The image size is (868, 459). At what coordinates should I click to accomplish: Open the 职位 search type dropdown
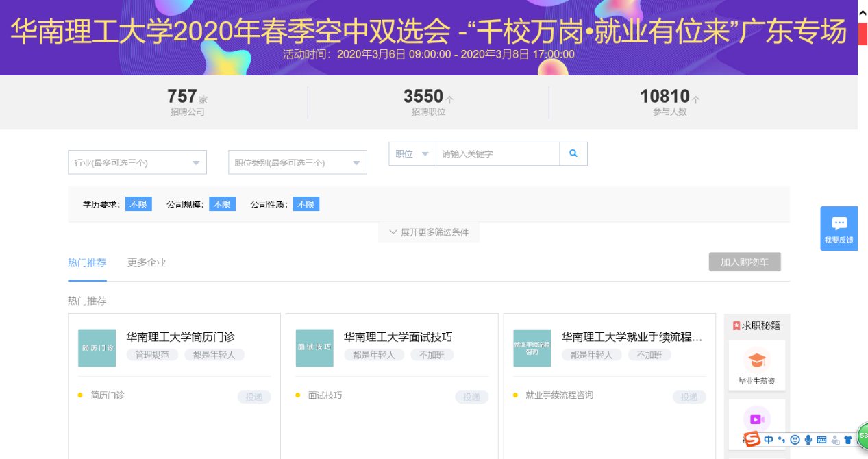(412, 154)
